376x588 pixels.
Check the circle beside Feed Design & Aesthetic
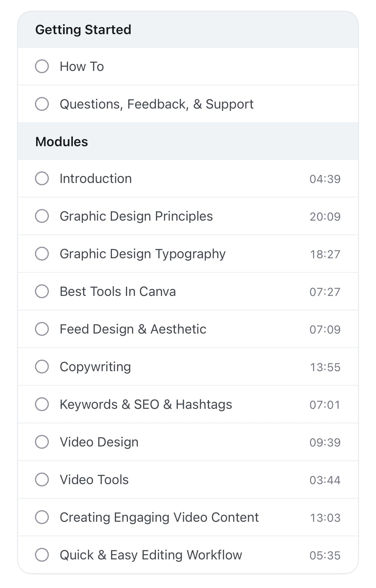(42, 329)
